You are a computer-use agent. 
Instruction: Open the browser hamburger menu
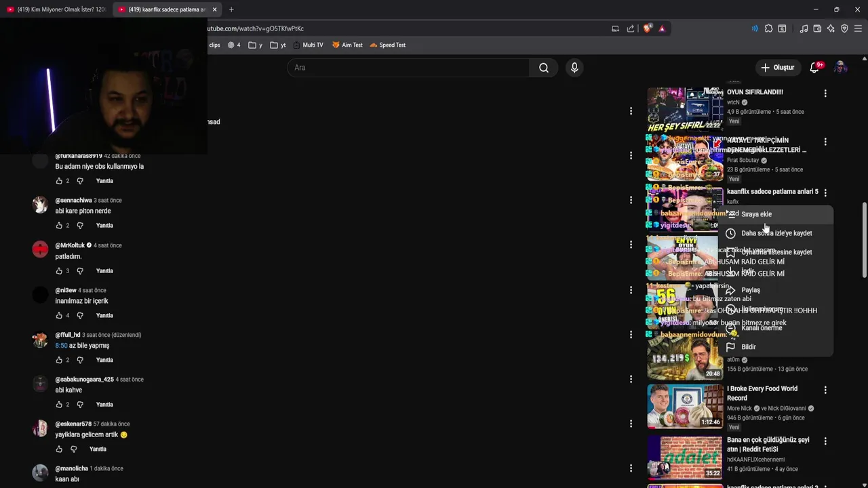858,28
